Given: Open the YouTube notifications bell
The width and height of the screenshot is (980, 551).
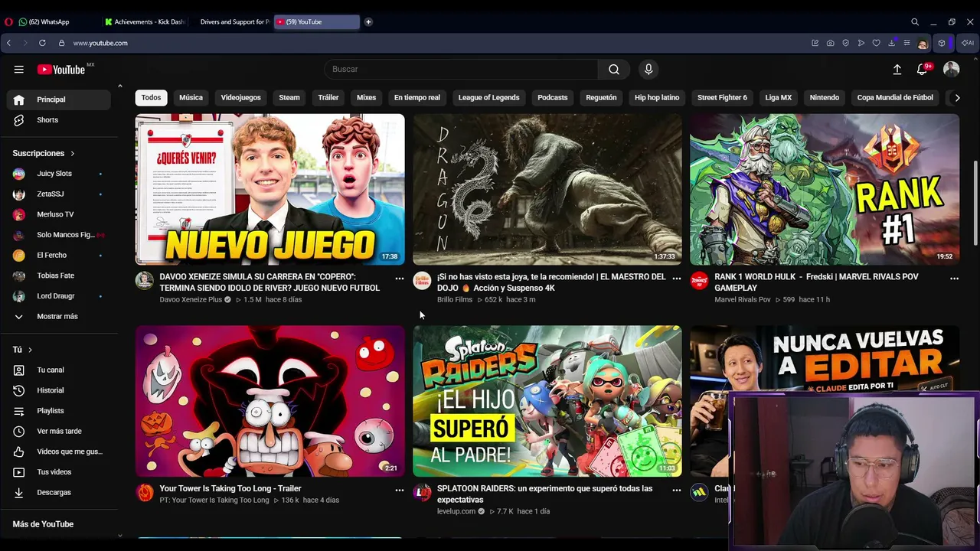Looking at the screenshot, I should click(923, 70).
